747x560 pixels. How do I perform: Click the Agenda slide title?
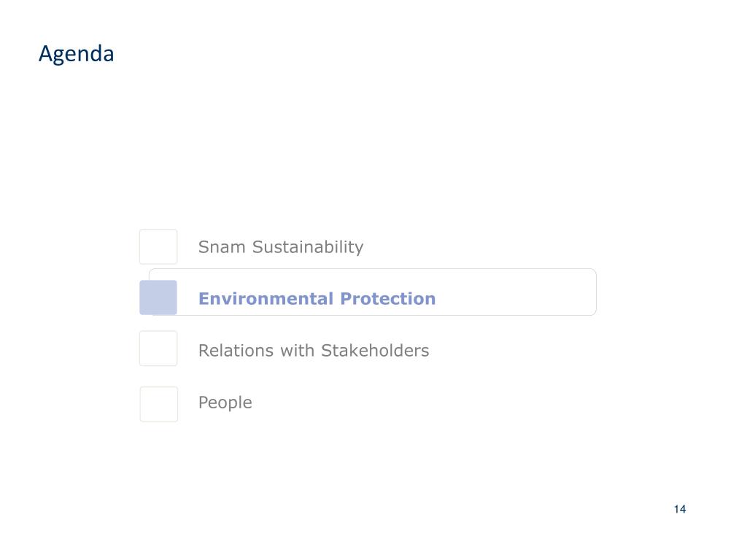(x=76, y=54)
